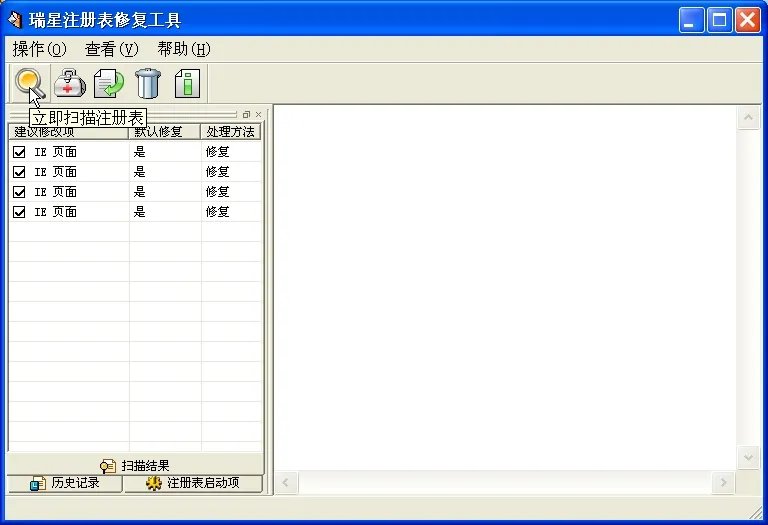Click the up arrow of the vertical scrollbar
Image resolution: width=768 pixels, height=525 pixels.
(x=748, y=117)
